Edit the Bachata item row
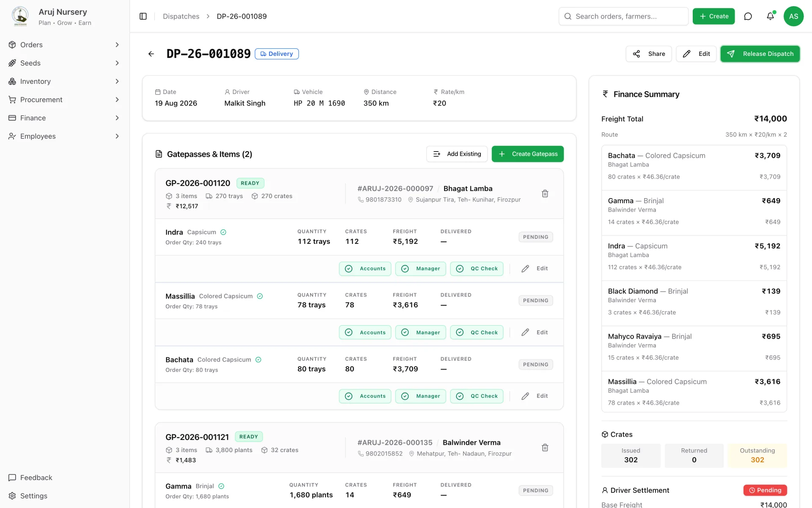 [x=535, y=396]
